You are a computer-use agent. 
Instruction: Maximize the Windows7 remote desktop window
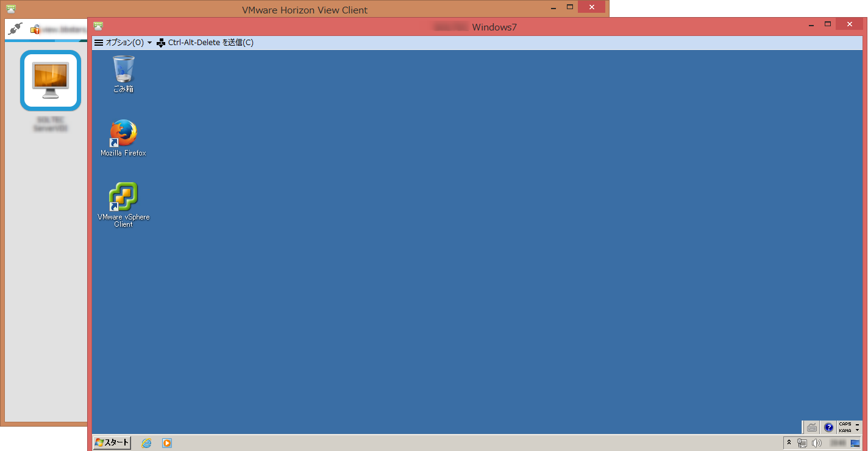(x=828, y=24)
